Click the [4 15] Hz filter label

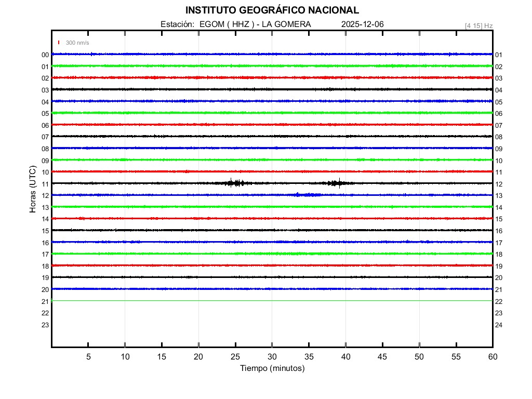click(x=478, y=25)
